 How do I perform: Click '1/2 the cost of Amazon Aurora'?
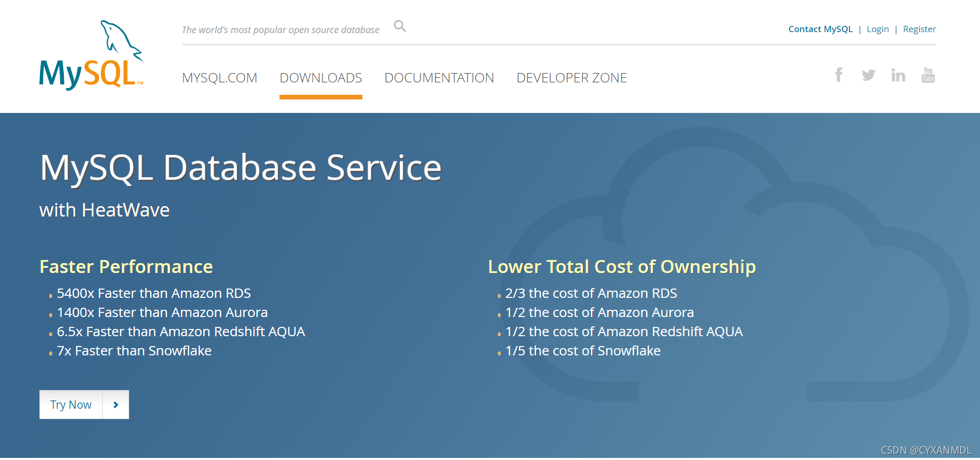pyautogui.click(x=599, y=312)
